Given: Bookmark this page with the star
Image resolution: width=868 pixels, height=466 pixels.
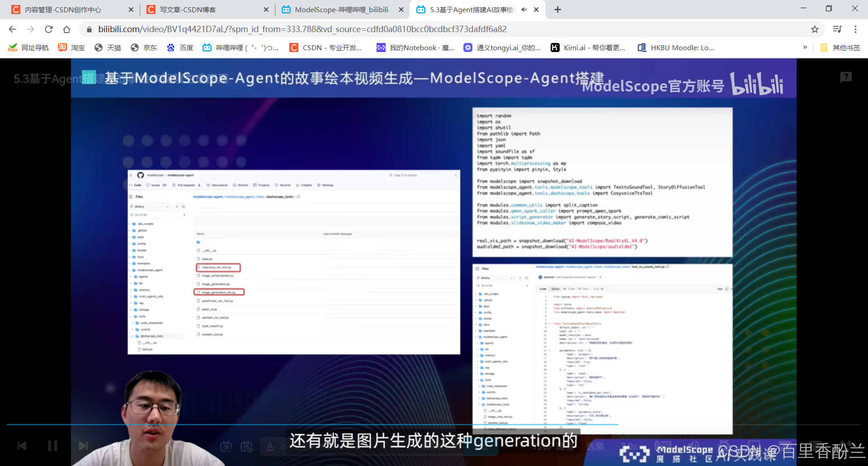Looking at the screenshot, I should pos(815,29).
